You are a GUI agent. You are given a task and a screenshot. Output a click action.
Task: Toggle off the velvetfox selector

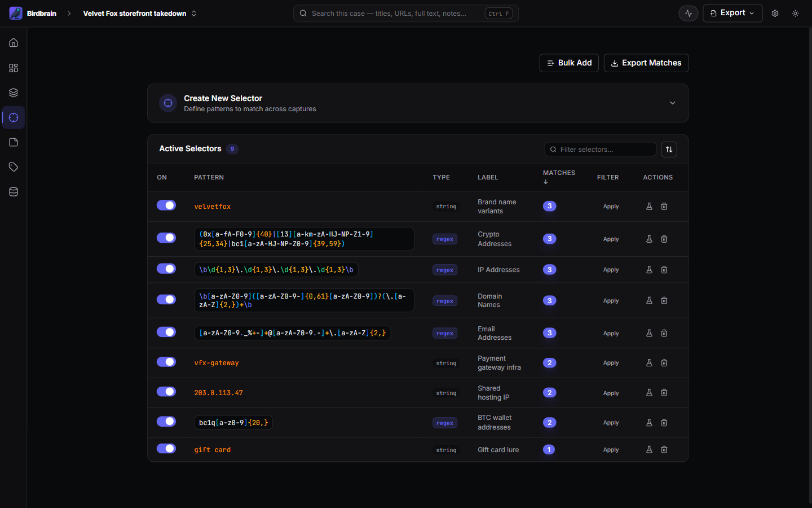166,205
